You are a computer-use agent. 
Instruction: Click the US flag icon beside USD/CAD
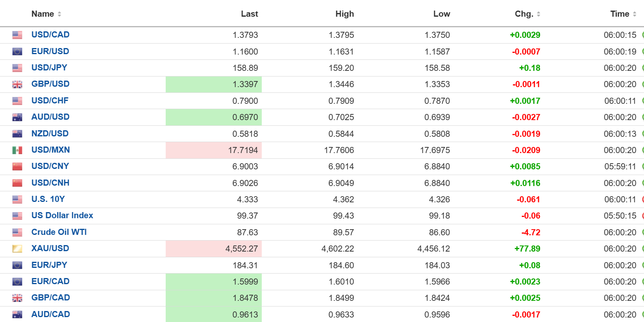(17, 35)
